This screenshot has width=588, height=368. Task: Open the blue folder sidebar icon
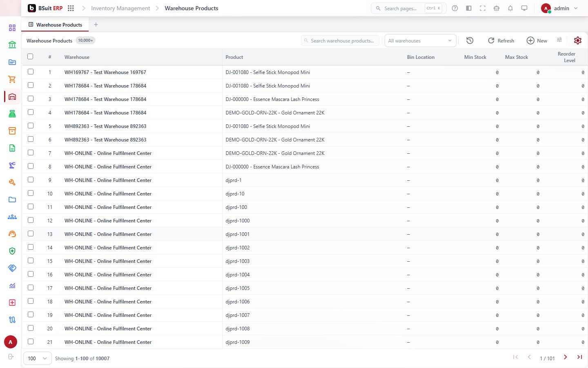[x=12, y=200]
